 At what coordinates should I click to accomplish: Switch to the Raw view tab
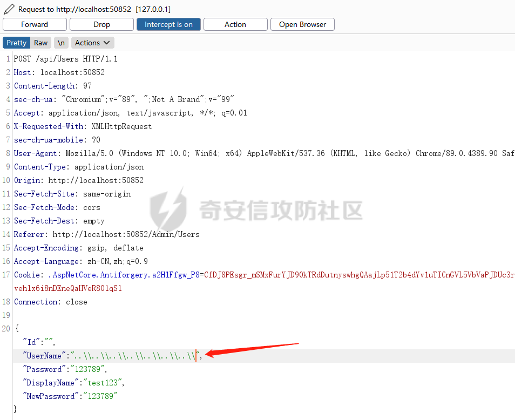coord(41,43)
